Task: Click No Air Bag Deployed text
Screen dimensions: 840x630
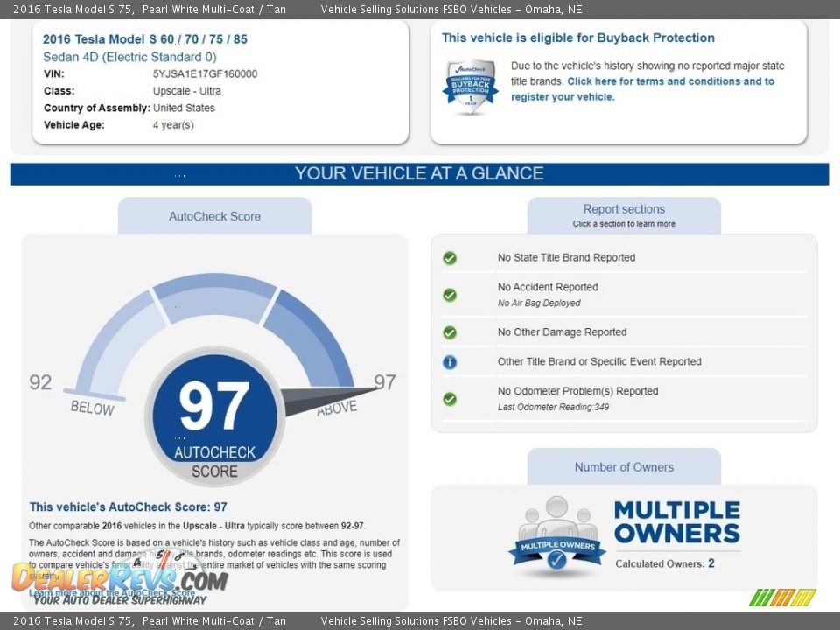Action: coord(539,304)
